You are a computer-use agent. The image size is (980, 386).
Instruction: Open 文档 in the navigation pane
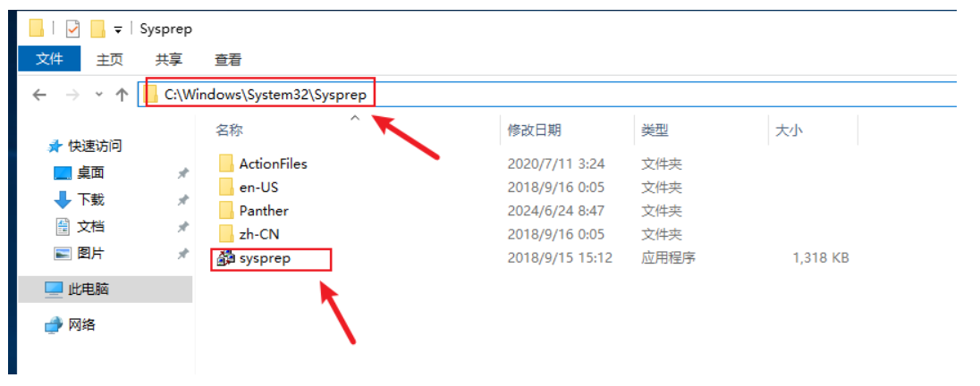pyautogui.click(x=90, y=227)
